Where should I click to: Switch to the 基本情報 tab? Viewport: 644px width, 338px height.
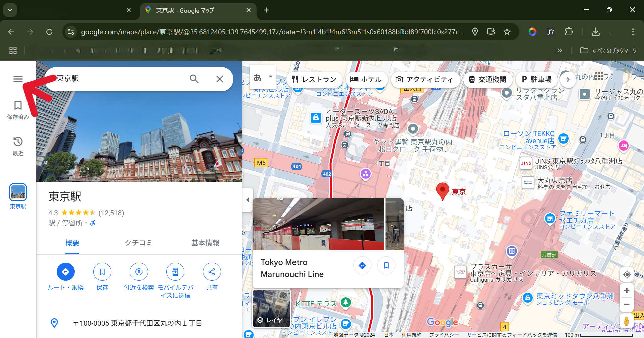pyautogui.click(x=205, y=243)
